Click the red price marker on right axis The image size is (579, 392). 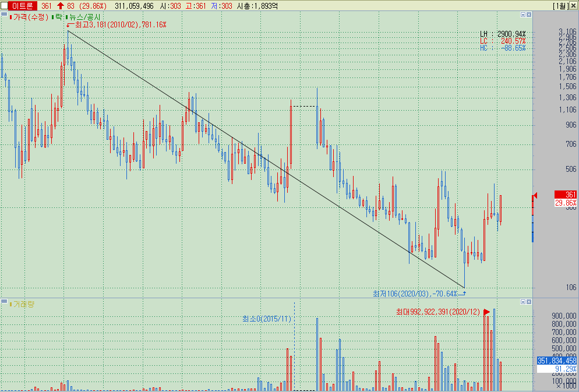click(534, 196)
